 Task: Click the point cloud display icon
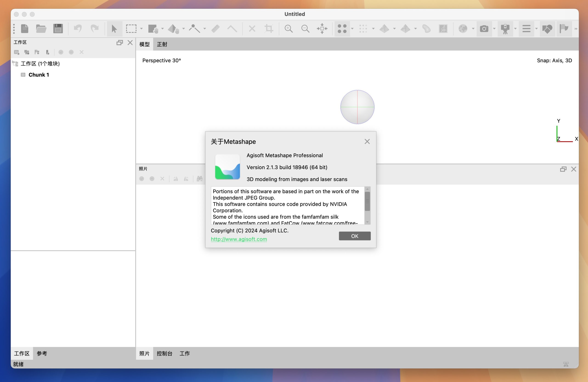363,29
